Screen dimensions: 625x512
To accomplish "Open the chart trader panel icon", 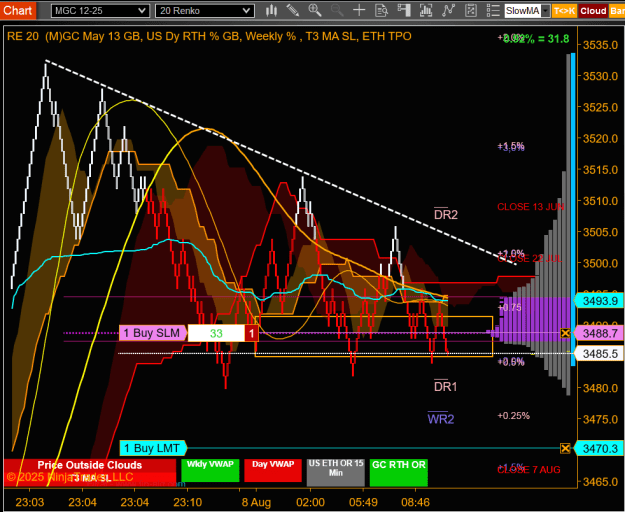I will (x=404, y=11).
